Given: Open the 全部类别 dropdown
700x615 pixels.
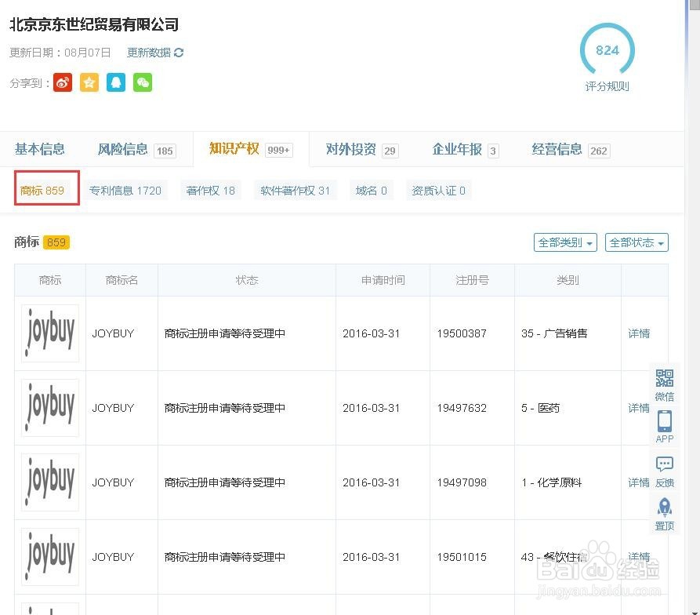Looking at the screenshot, I should pos(565,242).
